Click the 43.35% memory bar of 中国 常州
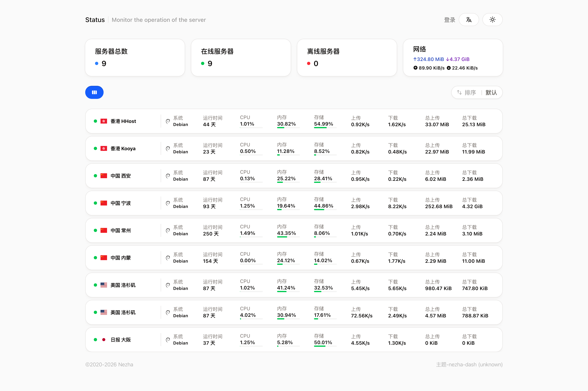The image size is (588, 391). tap(288, 237)
